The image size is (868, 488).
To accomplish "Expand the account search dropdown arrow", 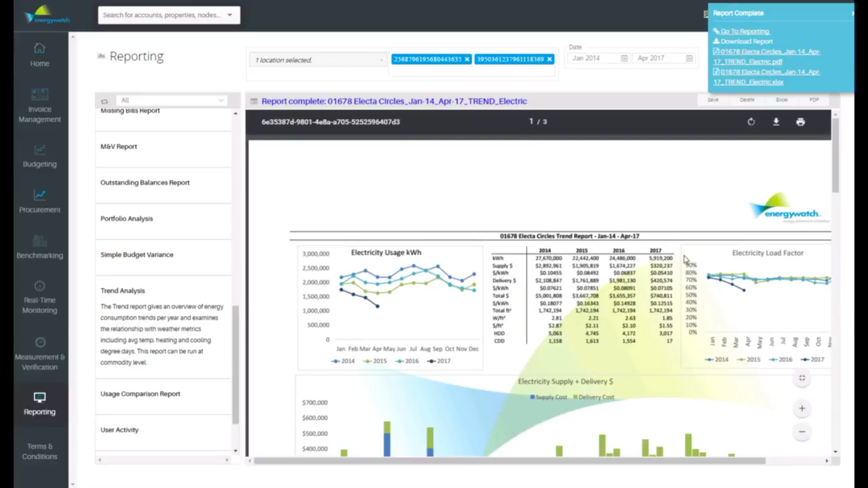I will 230,15.
